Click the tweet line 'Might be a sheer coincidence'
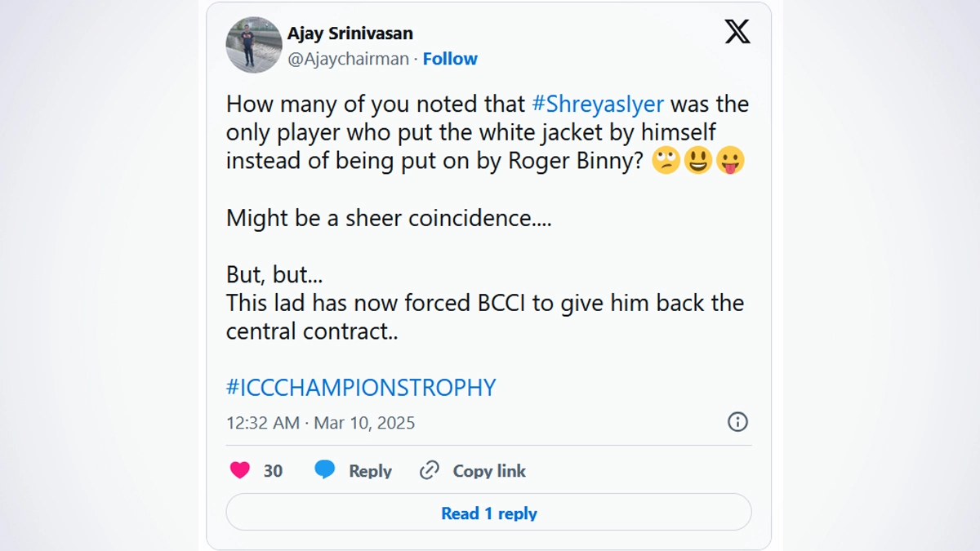The image size is (980, 551). (389, 218)
